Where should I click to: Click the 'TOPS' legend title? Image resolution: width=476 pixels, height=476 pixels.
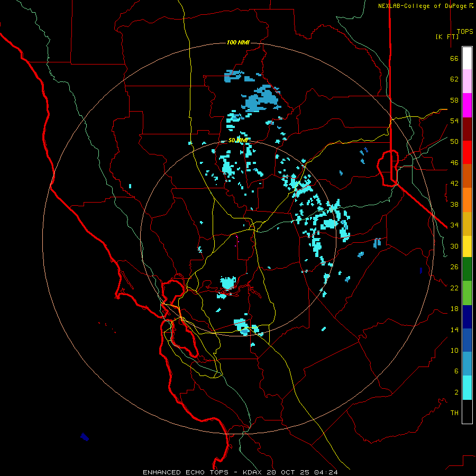tap(465, 32)
